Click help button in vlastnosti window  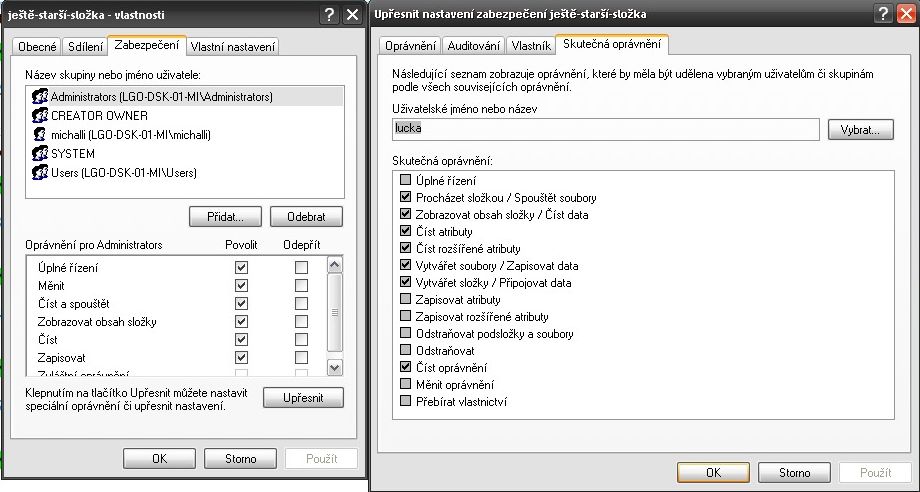click(330, 15)
